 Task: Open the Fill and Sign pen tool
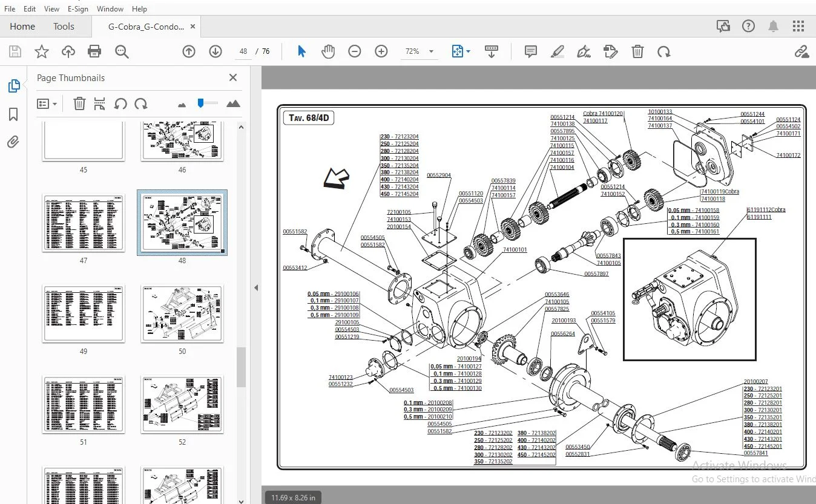pyautogui.click(x=584, y=51)
